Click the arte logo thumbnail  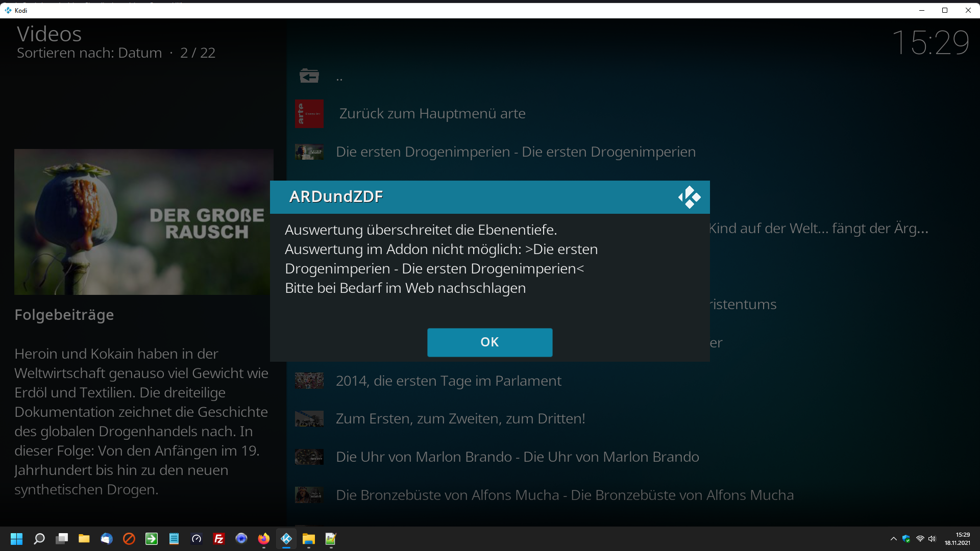tap(309, 114)
